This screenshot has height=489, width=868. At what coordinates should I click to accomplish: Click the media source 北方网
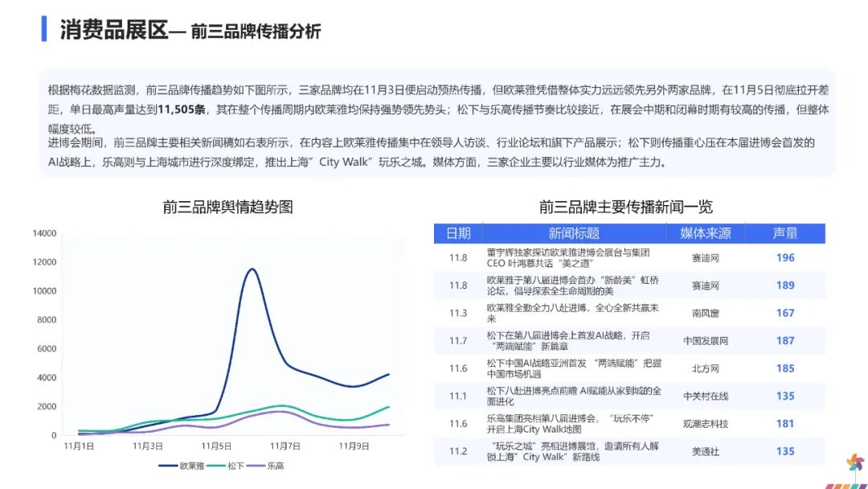706,369
